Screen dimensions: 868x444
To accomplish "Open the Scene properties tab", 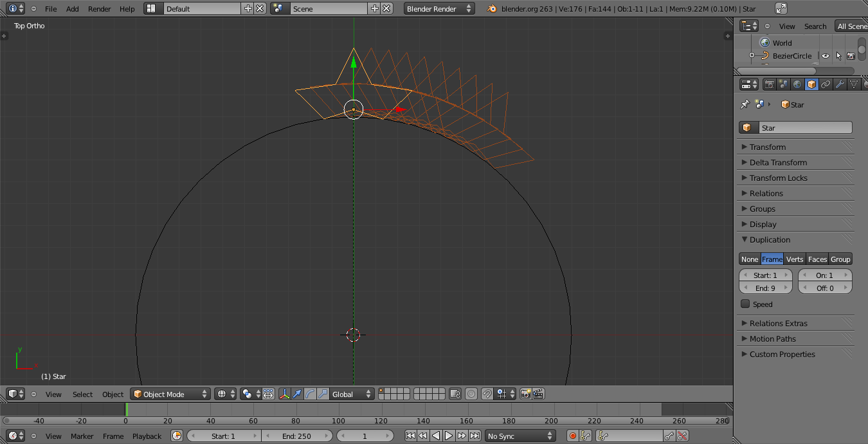I will pyautogui.click(x=783, y=84).
